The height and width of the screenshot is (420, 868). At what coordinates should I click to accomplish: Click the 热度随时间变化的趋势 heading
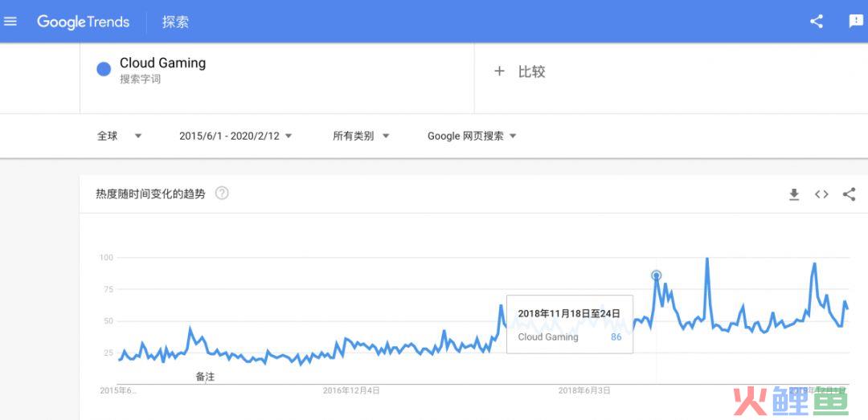150,194
